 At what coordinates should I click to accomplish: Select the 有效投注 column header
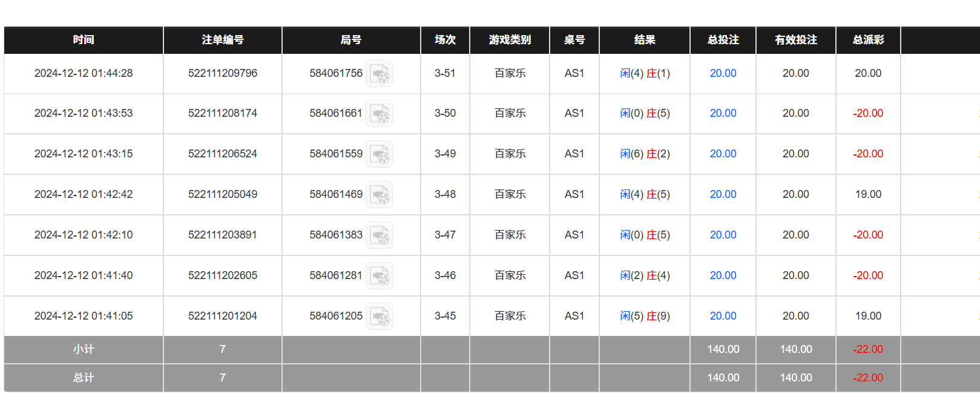(x=795, y=40)
